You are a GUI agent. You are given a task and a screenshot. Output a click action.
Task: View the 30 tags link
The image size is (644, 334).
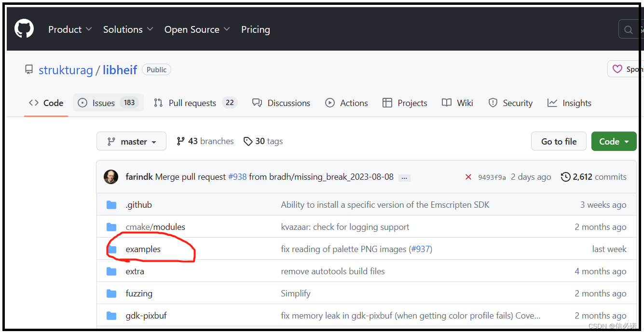(263, 141)
